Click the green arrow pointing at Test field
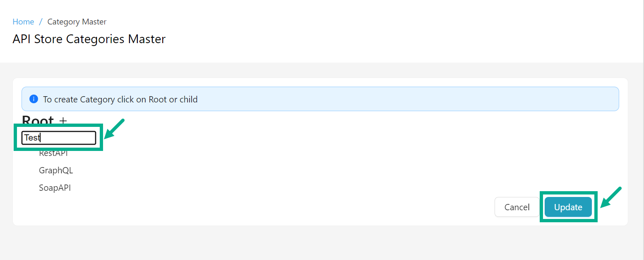Screen dimensions: 644x260 (114, 129)
